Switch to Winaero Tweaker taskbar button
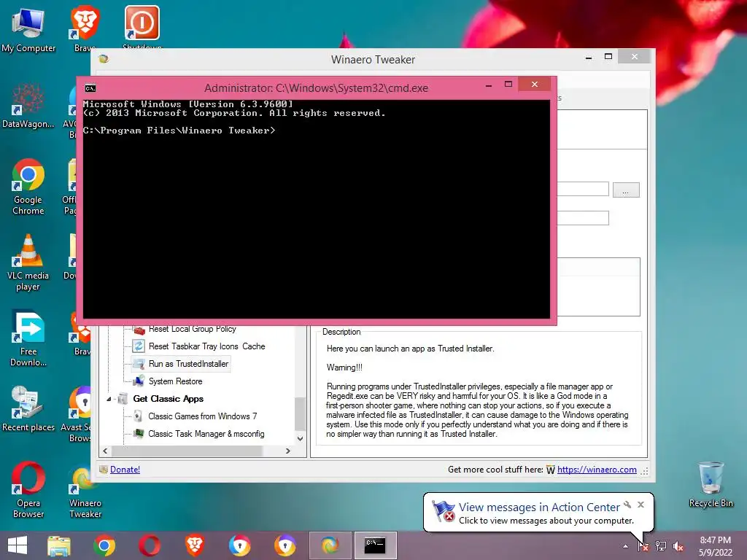The image size is (747, 560). [330, 545]
